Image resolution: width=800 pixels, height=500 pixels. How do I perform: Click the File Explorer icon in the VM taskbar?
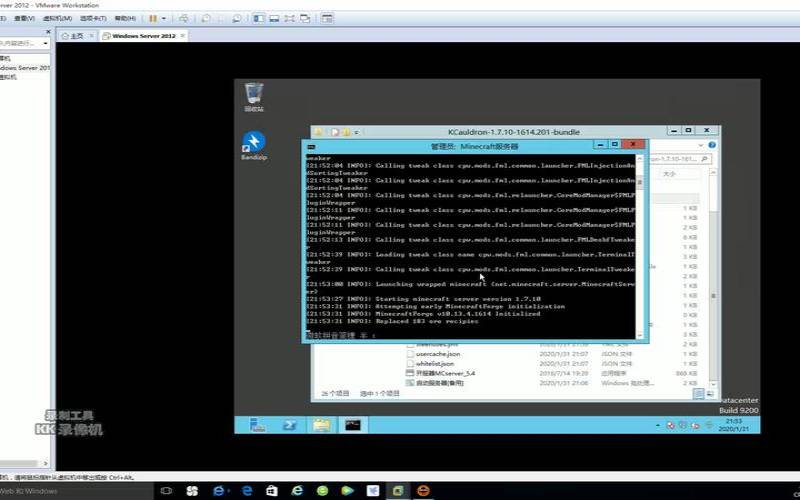coord(321,424)
